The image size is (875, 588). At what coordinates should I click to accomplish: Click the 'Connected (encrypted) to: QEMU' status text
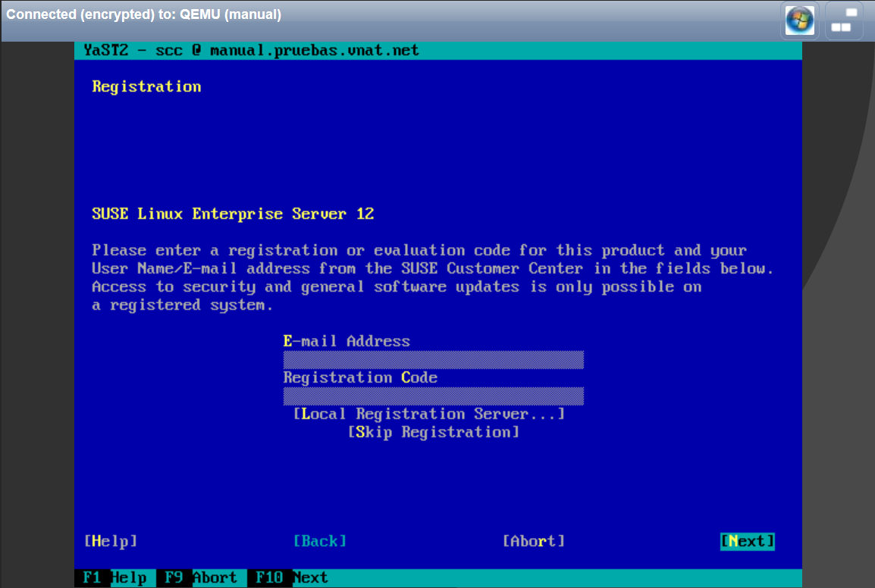pos(143,14)
